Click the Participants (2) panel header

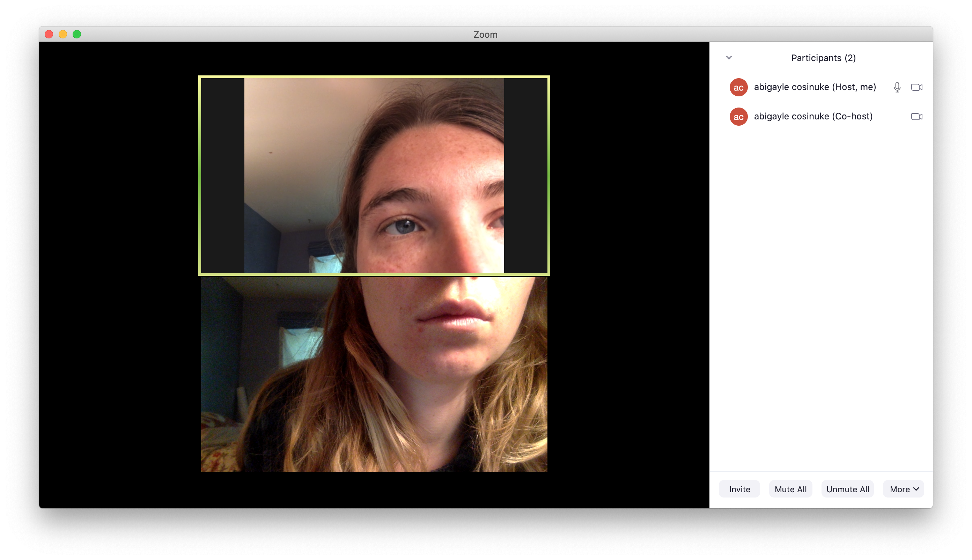pos(823,58)
